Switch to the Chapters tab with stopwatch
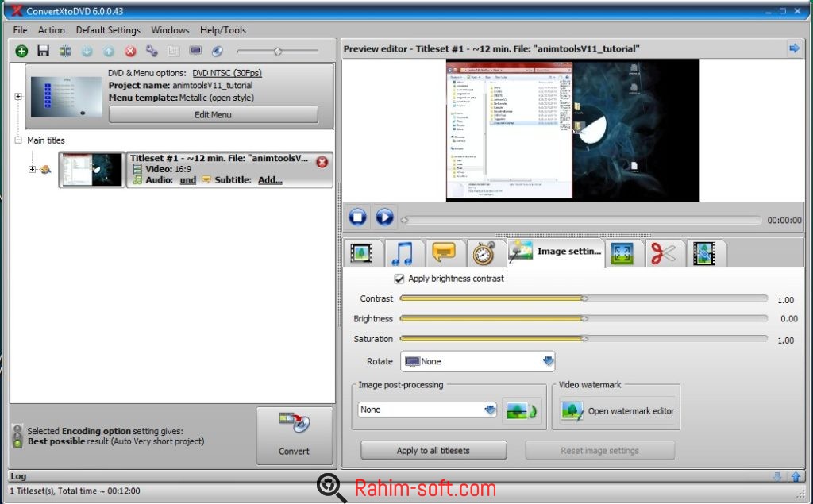The image size is (813, 504). (485, 253)
